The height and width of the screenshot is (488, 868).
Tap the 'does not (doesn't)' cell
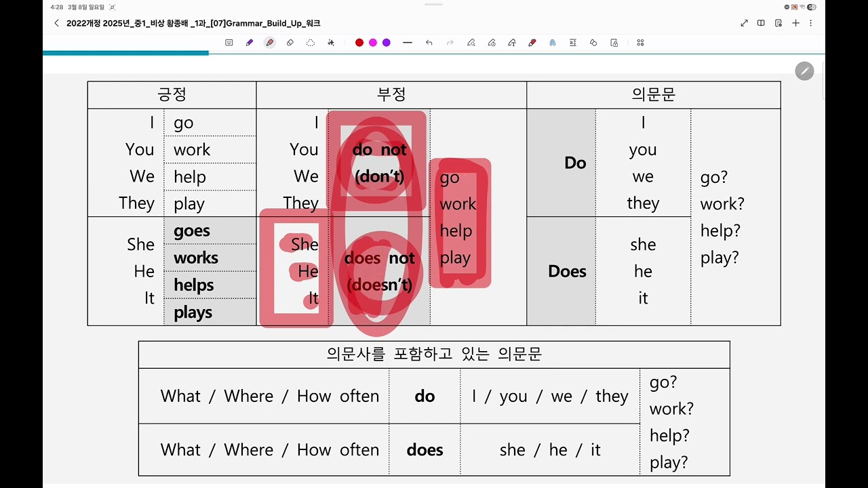379,272
